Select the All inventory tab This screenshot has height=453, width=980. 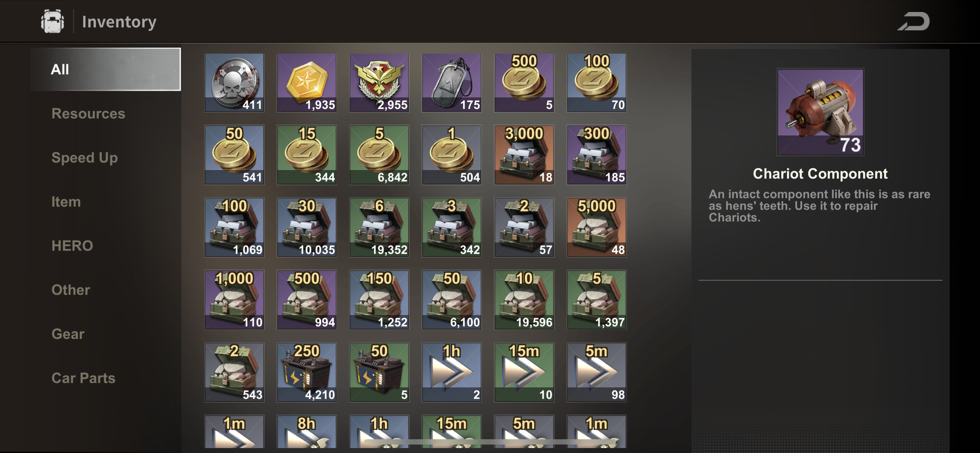105,69
